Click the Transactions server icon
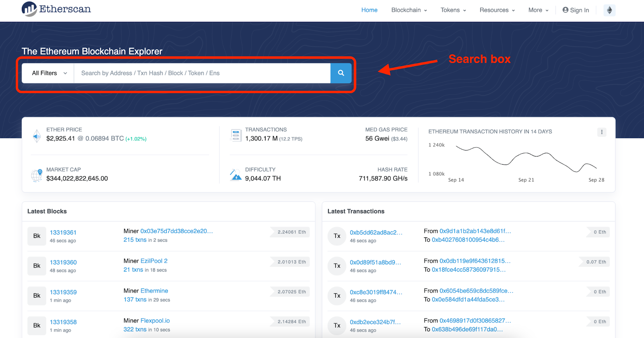 [x=236, y=135]
